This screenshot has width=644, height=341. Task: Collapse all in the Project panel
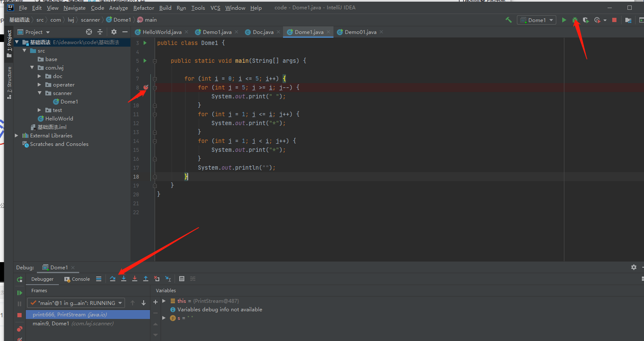[x=100, y=32]
